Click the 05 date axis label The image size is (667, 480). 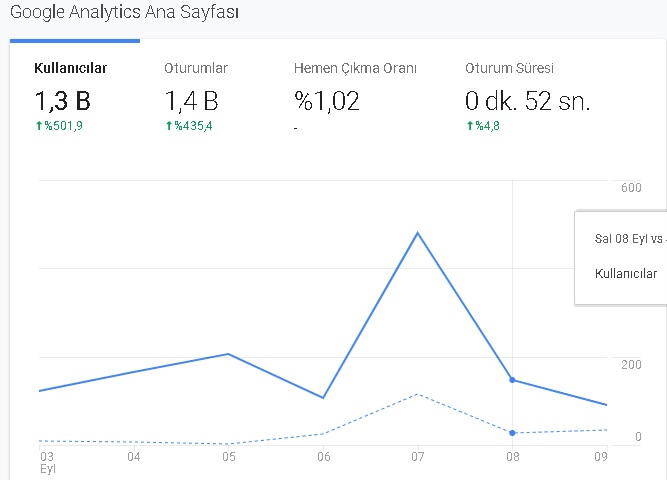229,457
